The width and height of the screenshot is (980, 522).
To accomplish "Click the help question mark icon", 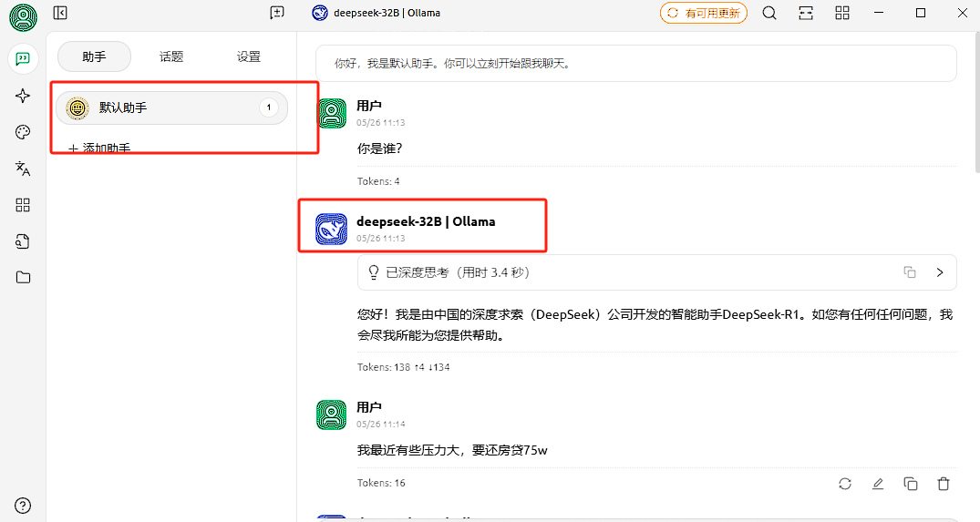I will [23, 505].
